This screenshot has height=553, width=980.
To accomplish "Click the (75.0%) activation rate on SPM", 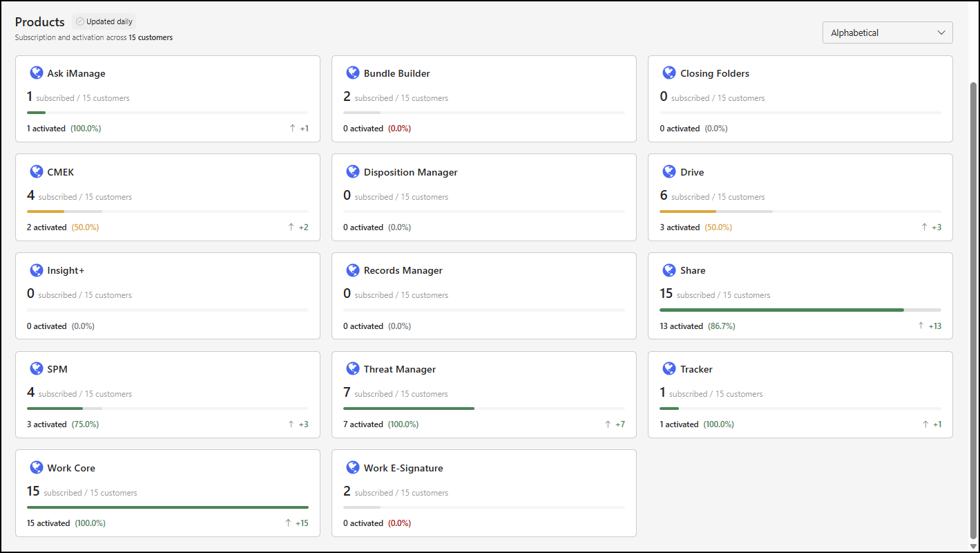I will pyautogui.click(x=86, y=424).
